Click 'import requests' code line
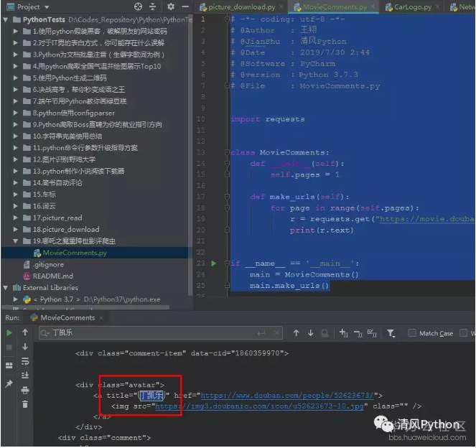 point(268,119)
